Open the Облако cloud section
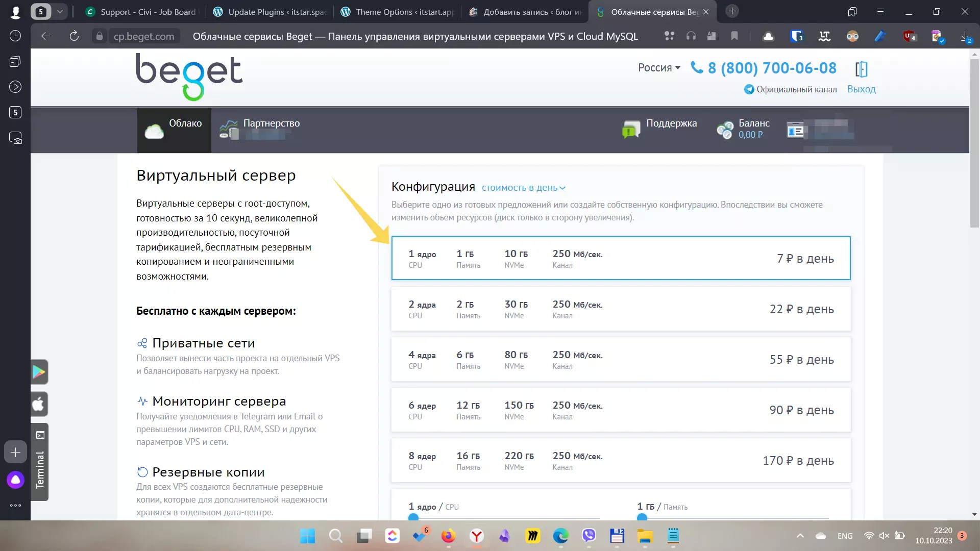This screenshot has width=980, height=551. [174, 131]
